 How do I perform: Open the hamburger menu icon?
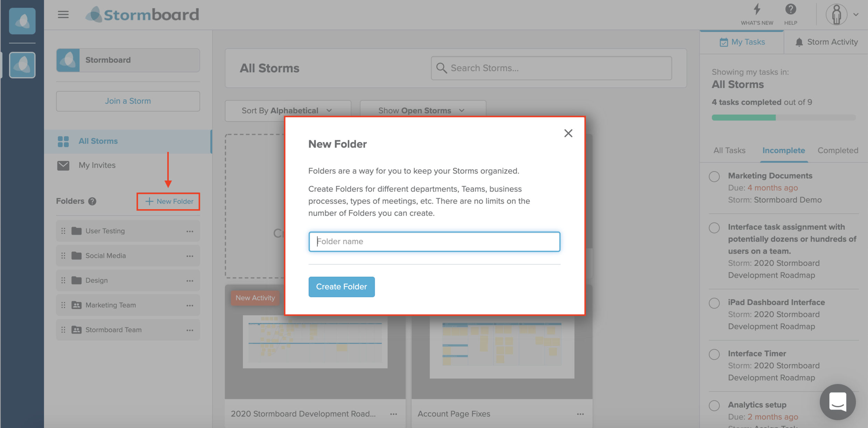click(x=63, y=15)
